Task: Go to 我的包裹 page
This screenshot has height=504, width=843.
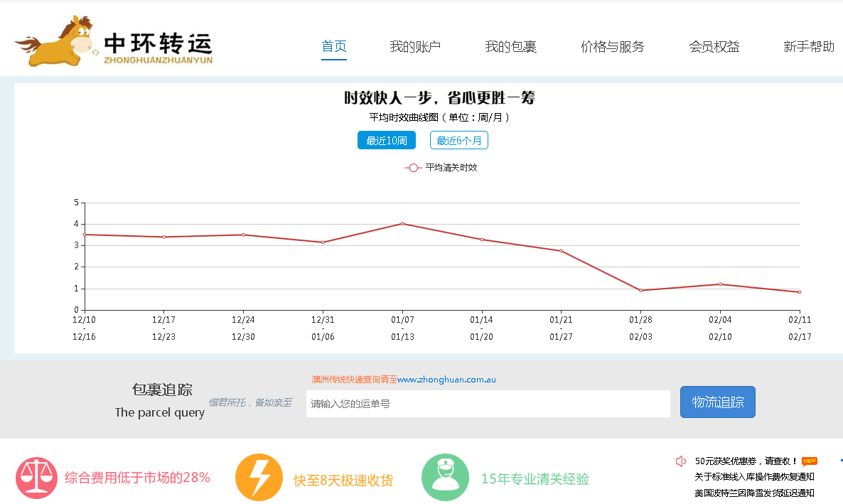Action: (510, 47)
